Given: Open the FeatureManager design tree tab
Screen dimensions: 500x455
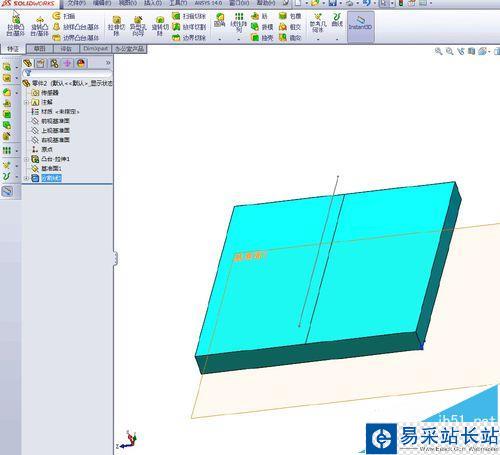Looking at the screenshot, I should click(x=27, y=63).
